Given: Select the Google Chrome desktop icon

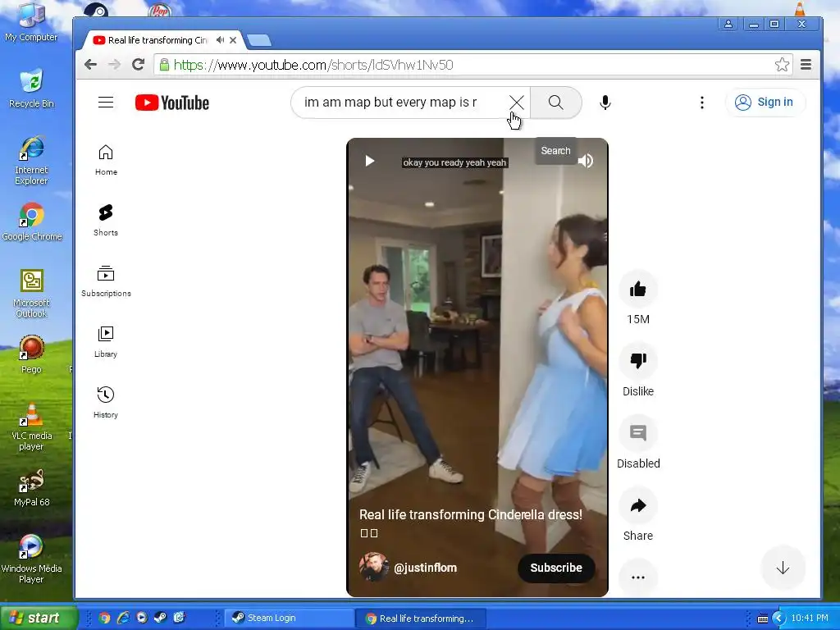Looking at the screenshot, I should [x=32, y=221].
